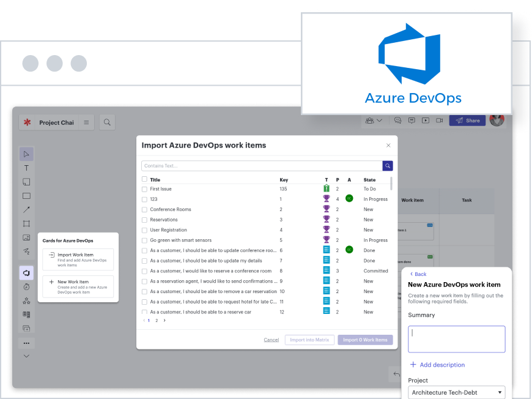Viewport: 532px width, 399px height.
Task: Open the user avatar profile
Action: 497,119
